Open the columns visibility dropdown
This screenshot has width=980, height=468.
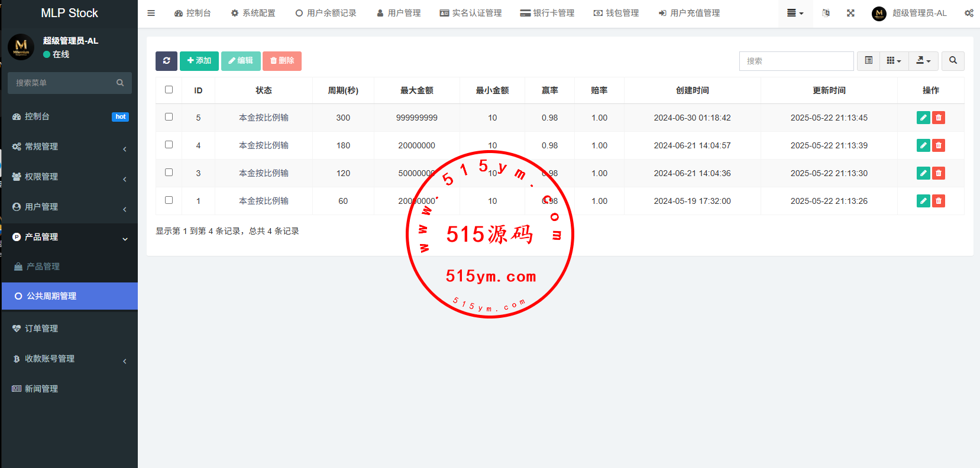(x=894, y=61)
